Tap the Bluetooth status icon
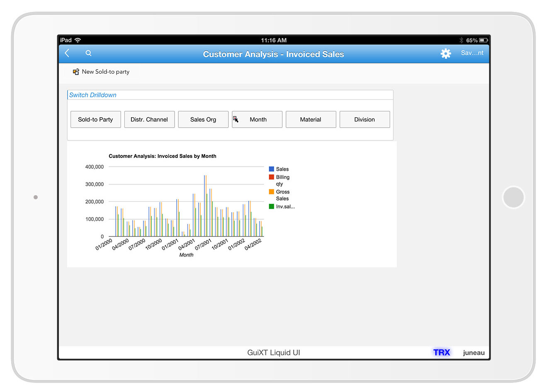This screenshot has height=392, width=551. click(461, 40)
